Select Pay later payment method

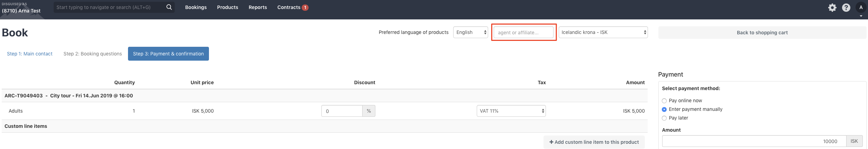click(x=664, y=118)
